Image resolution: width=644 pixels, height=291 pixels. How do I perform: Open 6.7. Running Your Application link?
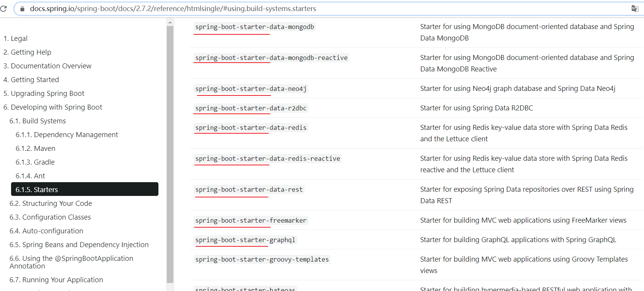pyautogui.click(x=56, y=280)
